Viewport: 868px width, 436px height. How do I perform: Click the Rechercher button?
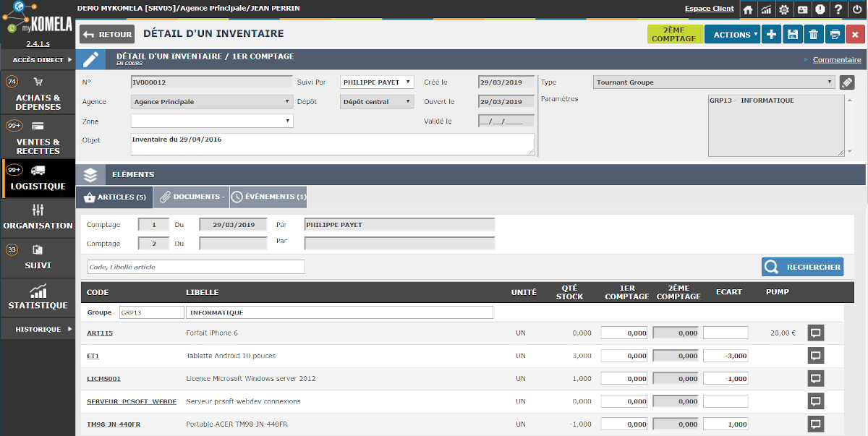coord(803,267)
